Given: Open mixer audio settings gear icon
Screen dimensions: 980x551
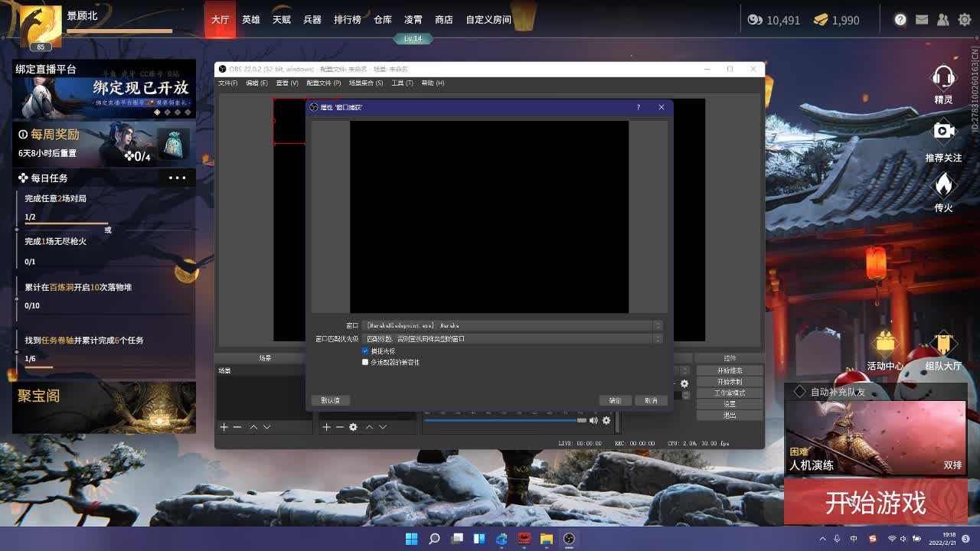Looking at the screenshot, I should point(606,420).
